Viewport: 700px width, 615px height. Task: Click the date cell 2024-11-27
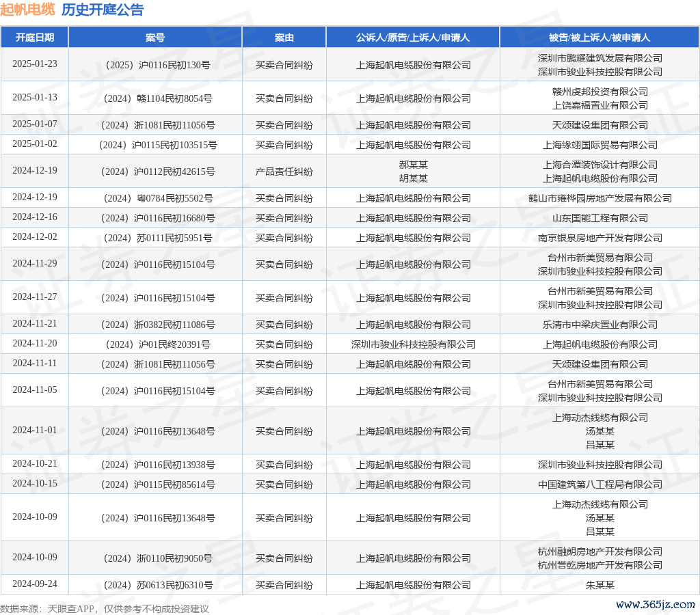click(35, 297)
